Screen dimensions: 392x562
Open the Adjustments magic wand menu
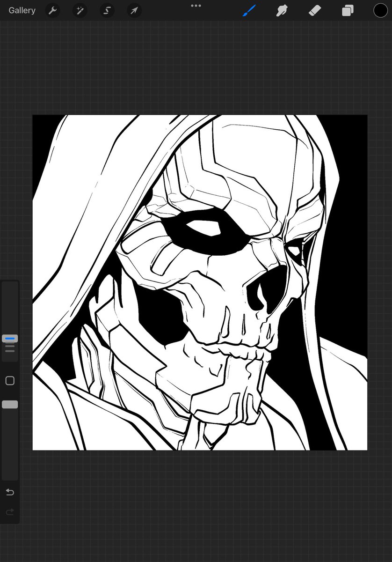pyautogui.click(x=80, y=10)
